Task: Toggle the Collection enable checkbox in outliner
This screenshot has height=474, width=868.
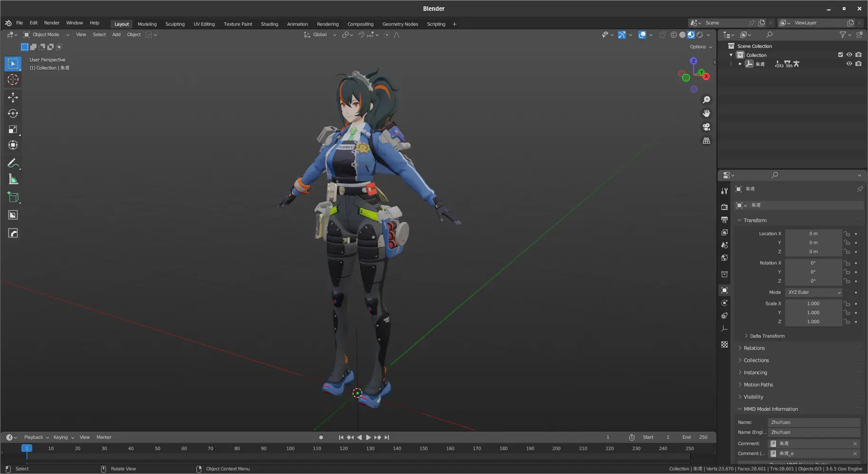Action: (840, 55)
